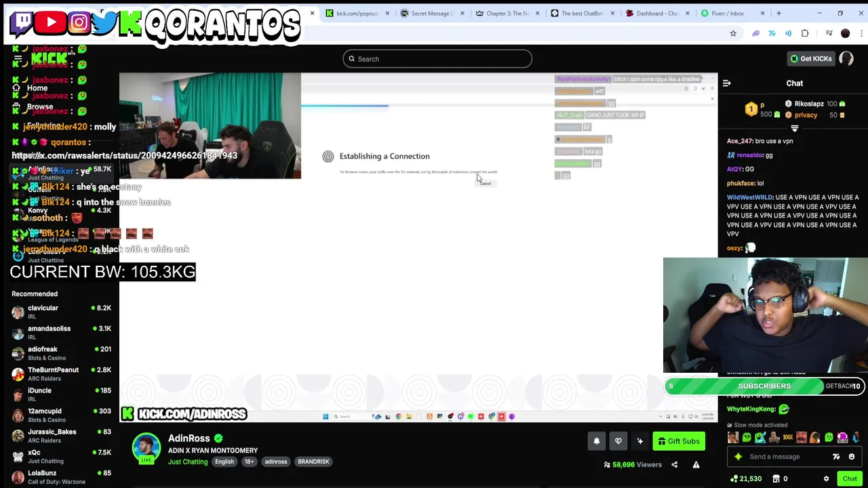
Task: Unfollow AdinRoss via the broken heart button
Action: tap(618, 441)
